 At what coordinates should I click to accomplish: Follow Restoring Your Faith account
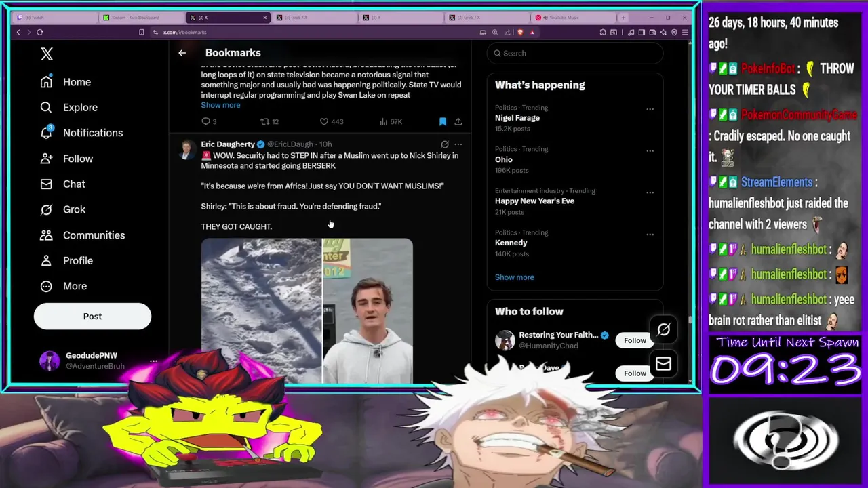point(635,340)
